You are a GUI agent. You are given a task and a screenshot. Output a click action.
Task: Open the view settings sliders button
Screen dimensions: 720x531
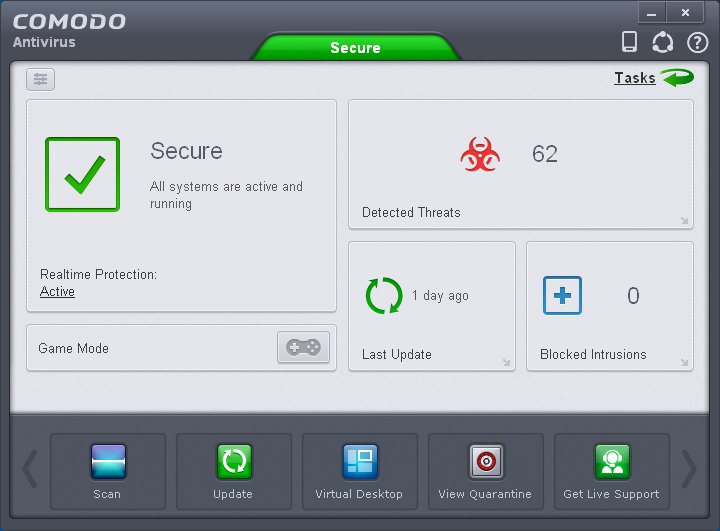tap(41, 80)
